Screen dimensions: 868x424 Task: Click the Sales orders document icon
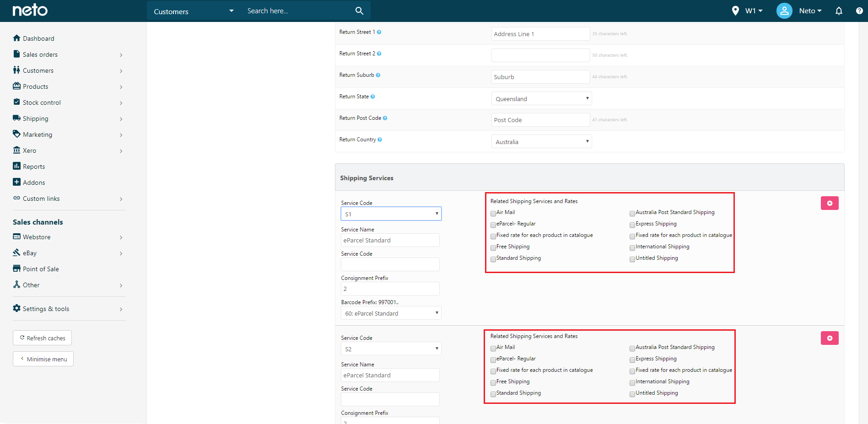pyautogui.click(x=17, y=54)
